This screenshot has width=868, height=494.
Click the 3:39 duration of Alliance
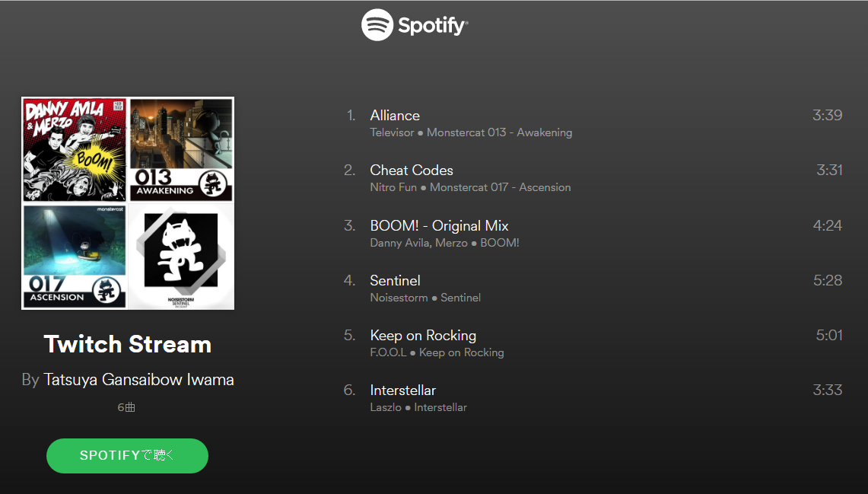click(827, 115)
